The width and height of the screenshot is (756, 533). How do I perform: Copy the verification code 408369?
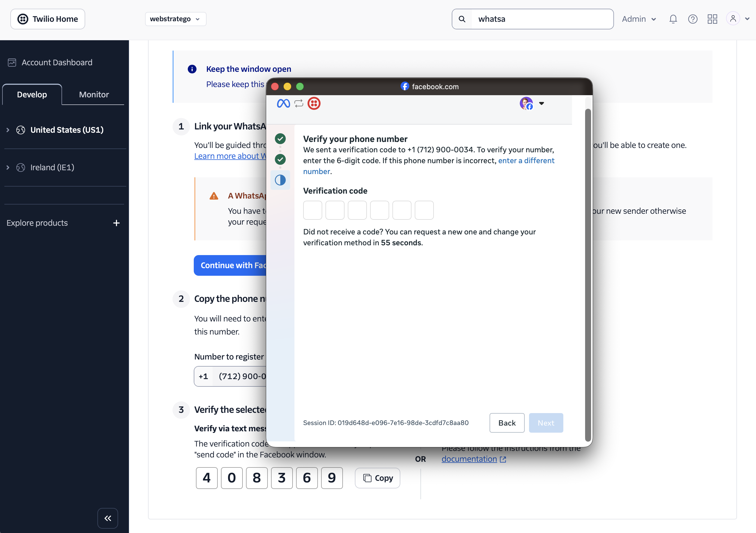[x=377, y=478]
